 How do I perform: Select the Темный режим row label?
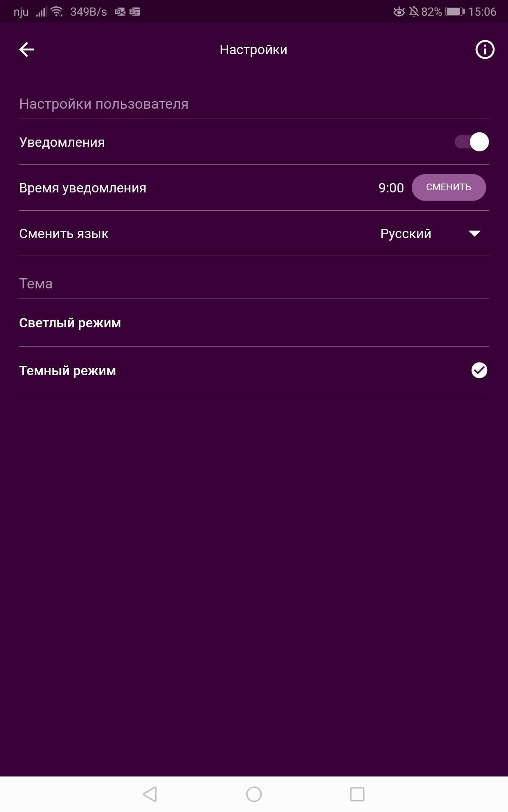[x=68, y=370]
